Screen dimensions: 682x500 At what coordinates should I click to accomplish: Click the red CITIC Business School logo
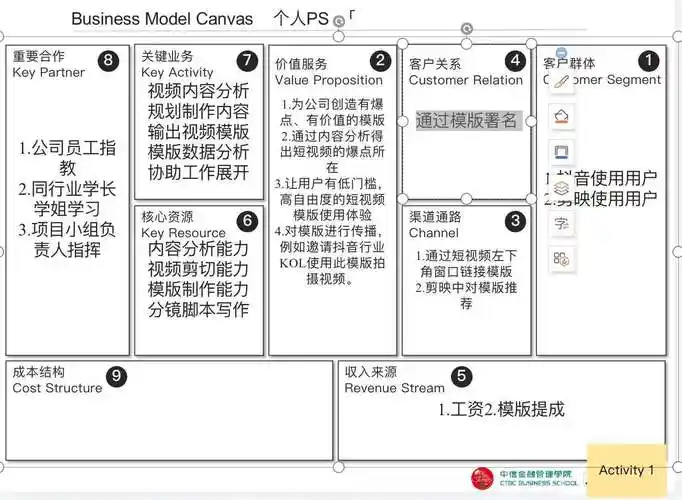tap(482, 478)
